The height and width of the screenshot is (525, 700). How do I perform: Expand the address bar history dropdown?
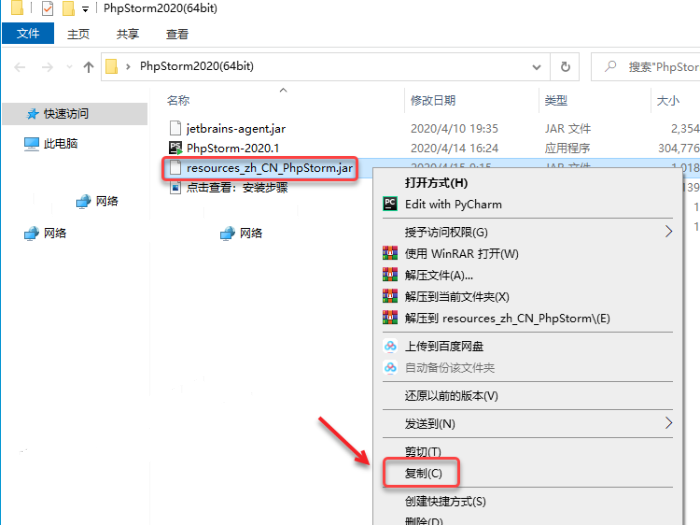(537, 67)
